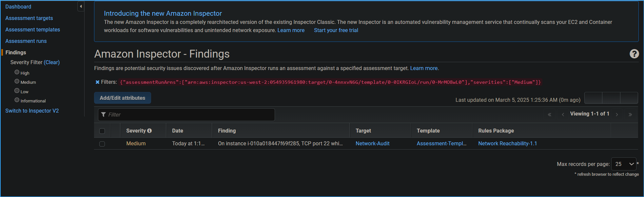This screenshot has width=644, height=197.
Task: Sort by the Finding column header
Action: point(227,131)
